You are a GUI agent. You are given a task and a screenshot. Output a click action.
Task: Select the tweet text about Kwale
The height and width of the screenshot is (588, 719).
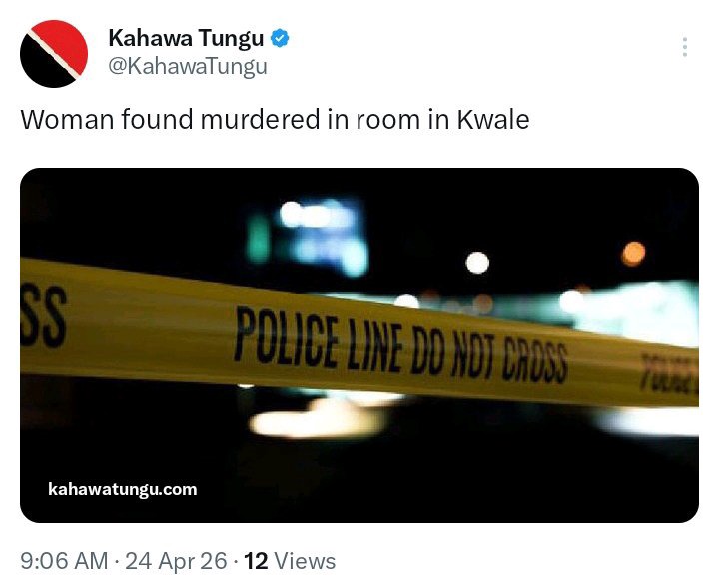click(276, 120)
